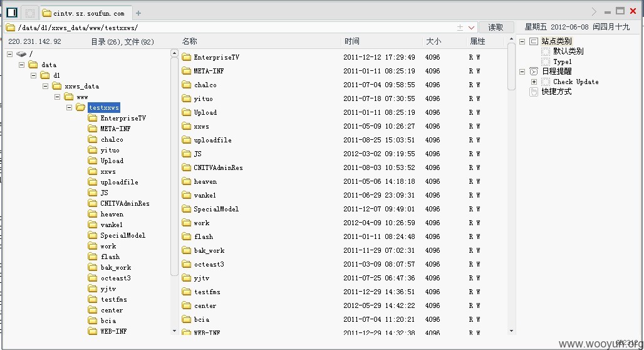
Task: Collapse the data folder tree node
Action: click(x=21, y=65)
